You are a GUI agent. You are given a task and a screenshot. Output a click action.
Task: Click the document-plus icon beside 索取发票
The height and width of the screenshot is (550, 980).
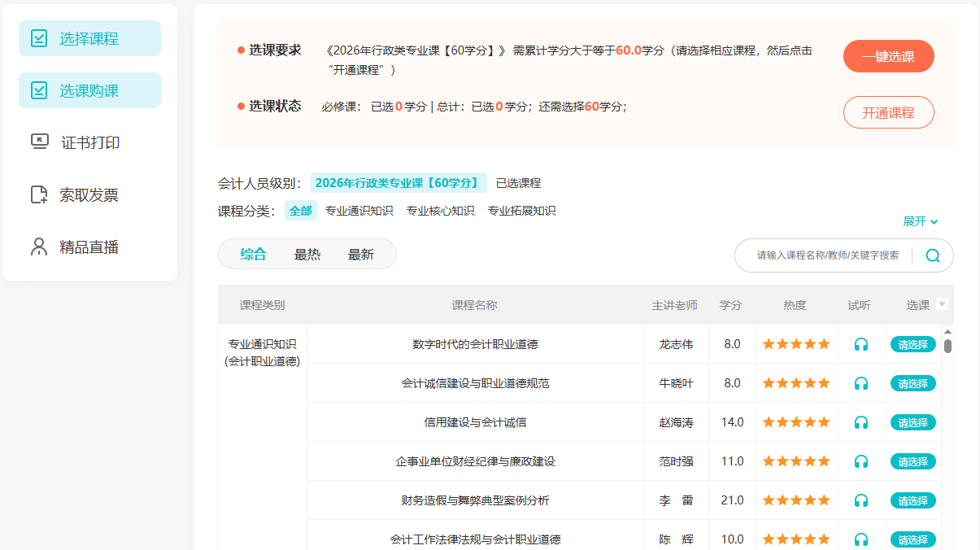(39, 194)
